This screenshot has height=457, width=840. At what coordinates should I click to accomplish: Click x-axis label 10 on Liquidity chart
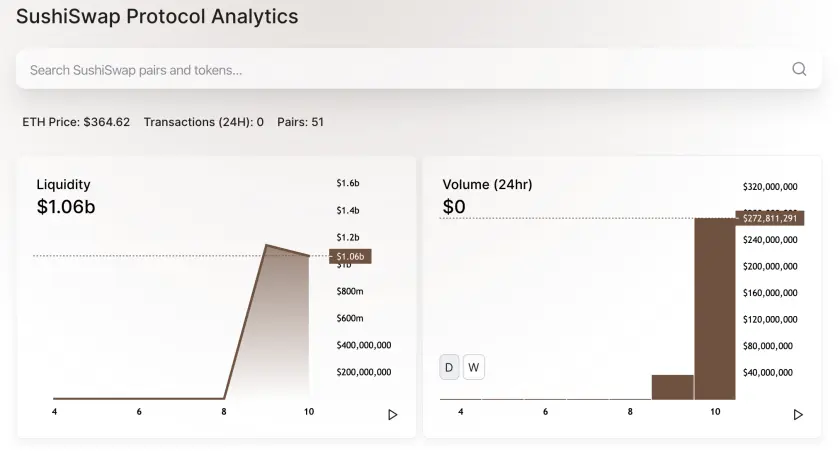(x=309, y=411)
